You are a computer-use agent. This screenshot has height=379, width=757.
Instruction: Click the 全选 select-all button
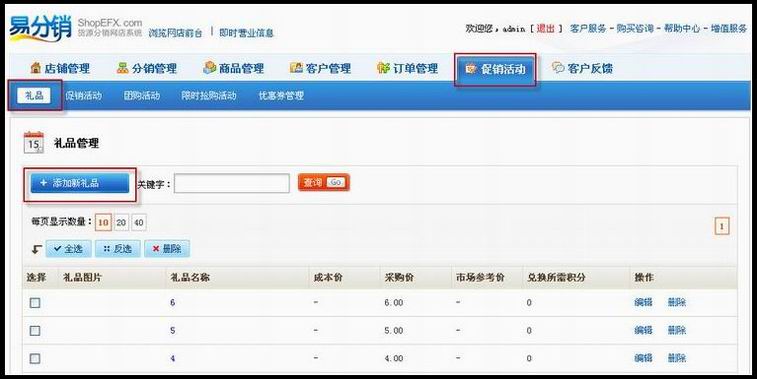point(68,249)
